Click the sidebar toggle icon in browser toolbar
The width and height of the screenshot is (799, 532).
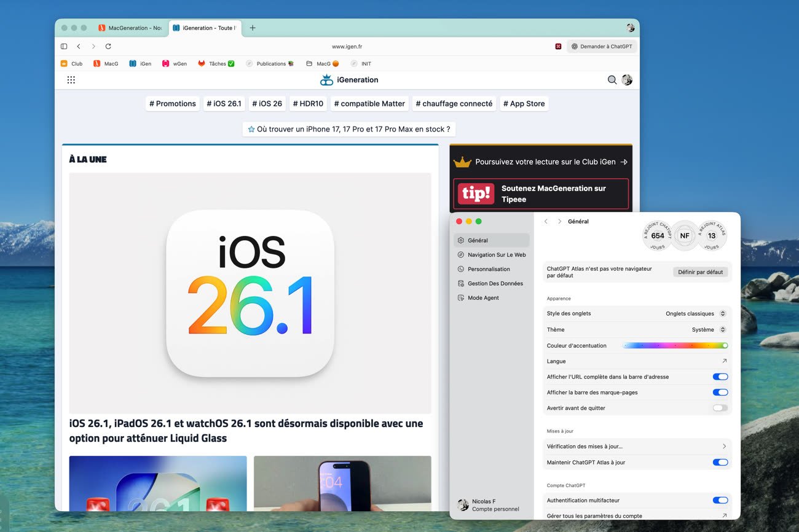click(64, 46)
